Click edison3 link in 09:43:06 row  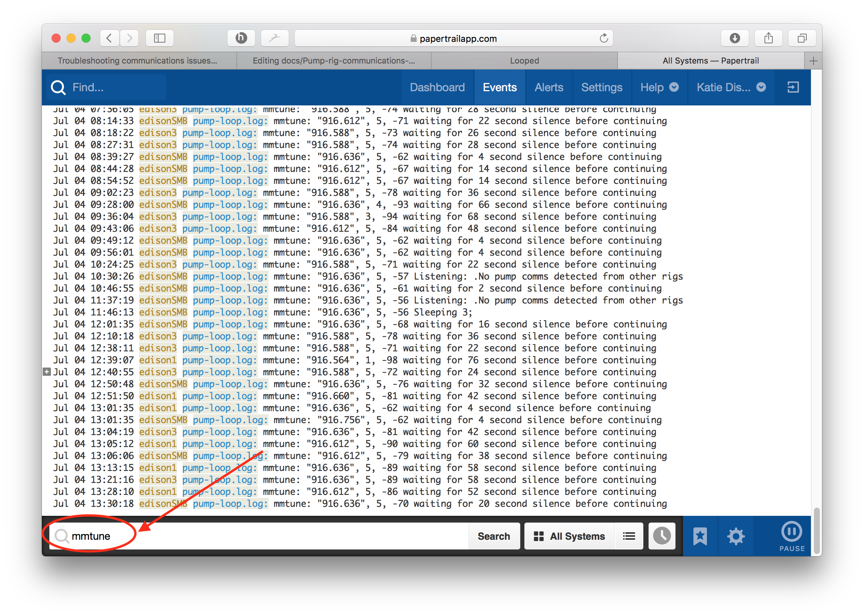pyautogui.click(x=158, y=228)
